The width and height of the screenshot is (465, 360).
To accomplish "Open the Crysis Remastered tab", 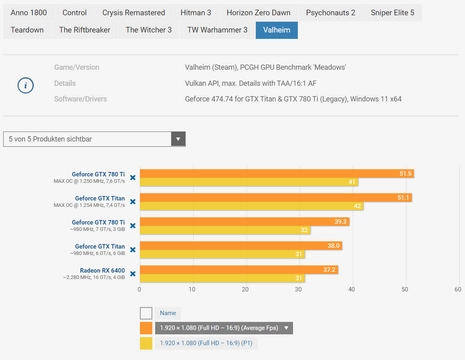I will pyautogui.click(x=134, y=13).
